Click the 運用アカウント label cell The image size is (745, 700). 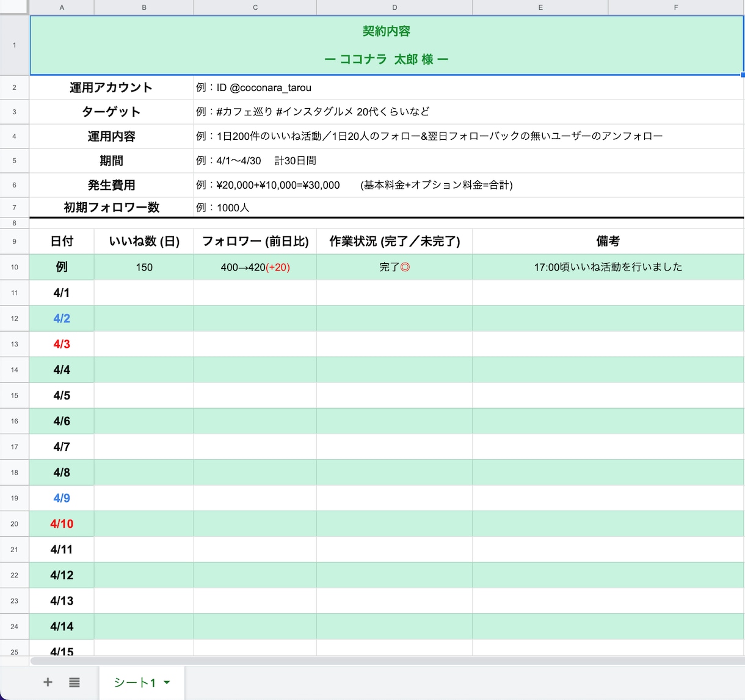[112, 87]
